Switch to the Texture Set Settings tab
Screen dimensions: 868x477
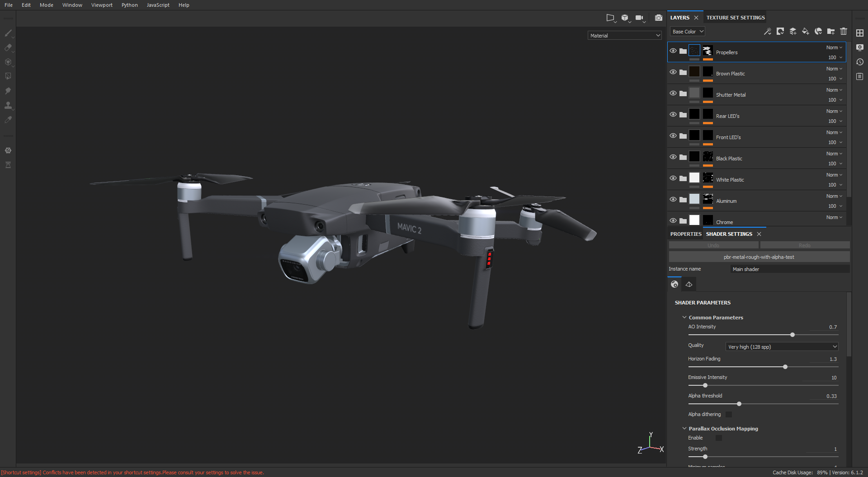[736, 18]
